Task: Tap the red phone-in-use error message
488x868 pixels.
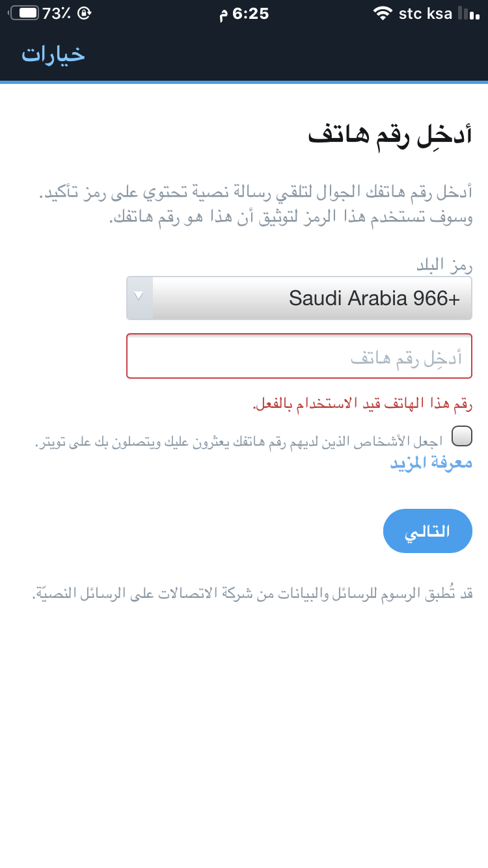Action: (x=362, y=404)
